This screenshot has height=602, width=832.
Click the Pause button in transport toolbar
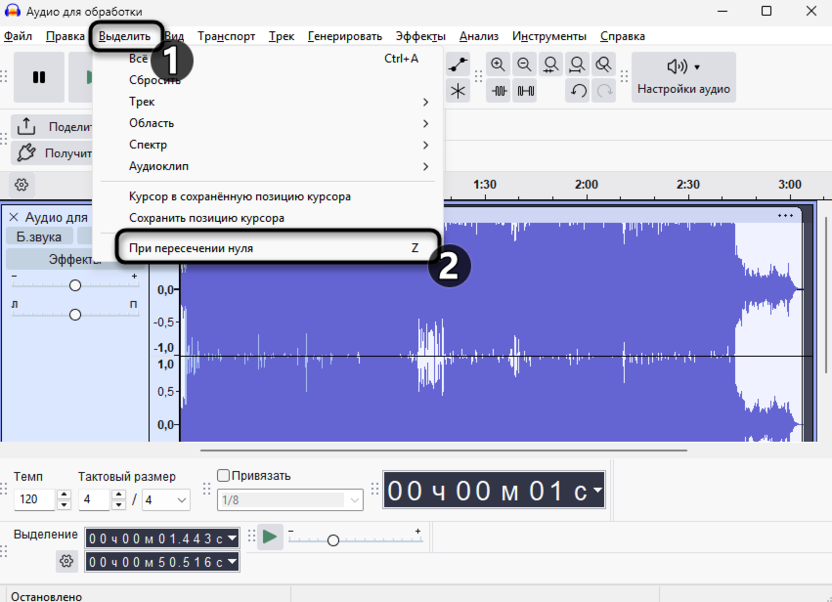pyautogui.click(x=39, y=77)
